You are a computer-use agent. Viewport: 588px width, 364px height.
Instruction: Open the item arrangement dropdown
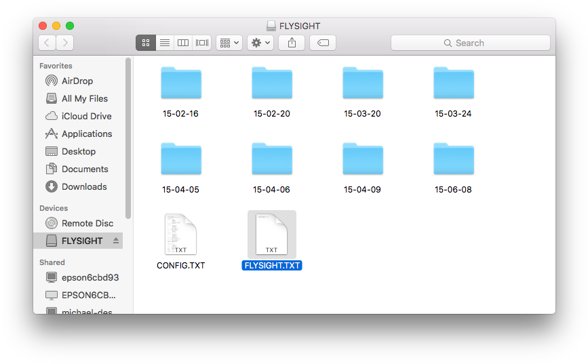pyautogui.click(x=229, y=43)
